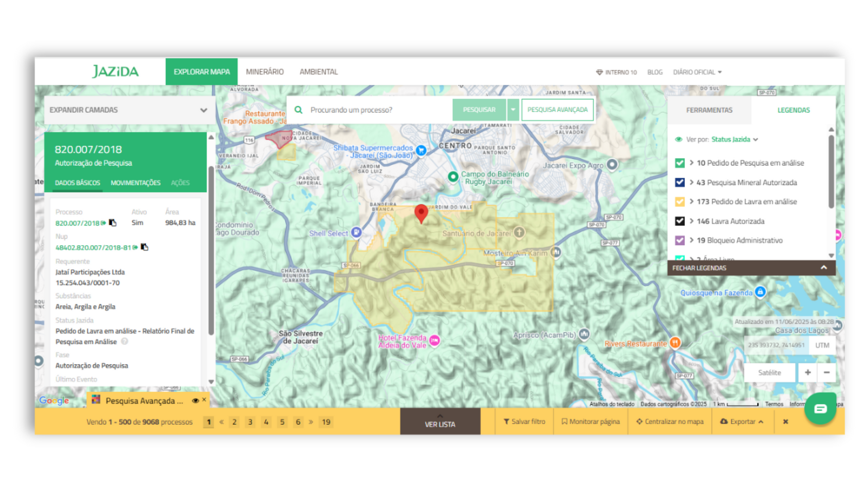
Task: Click the process search input field
Action: point(378,110)
